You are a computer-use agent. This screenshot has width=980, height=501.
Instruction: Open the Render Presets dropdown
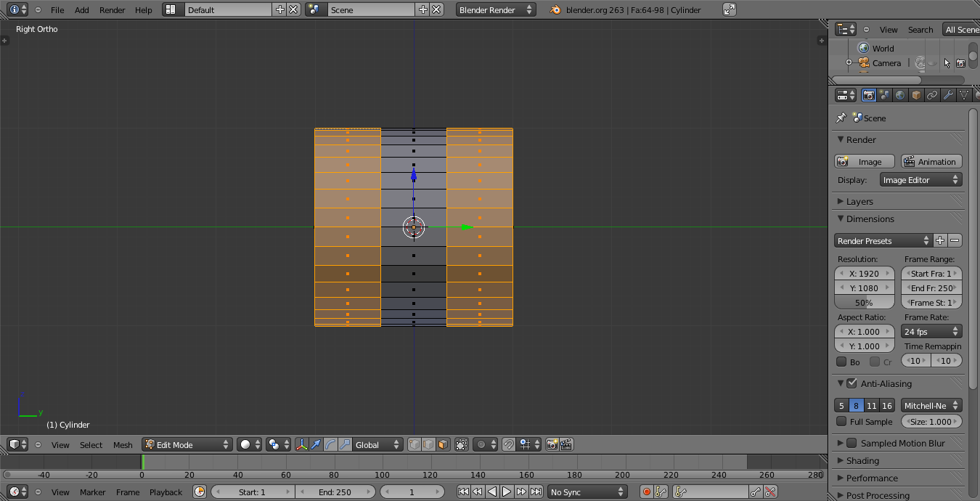coord(883,240)
